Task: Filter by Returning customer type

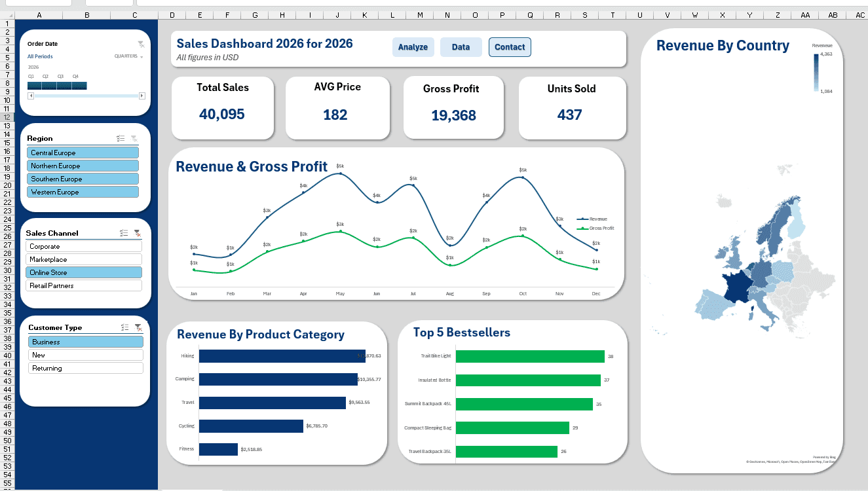Action: [x=86, y=368]
